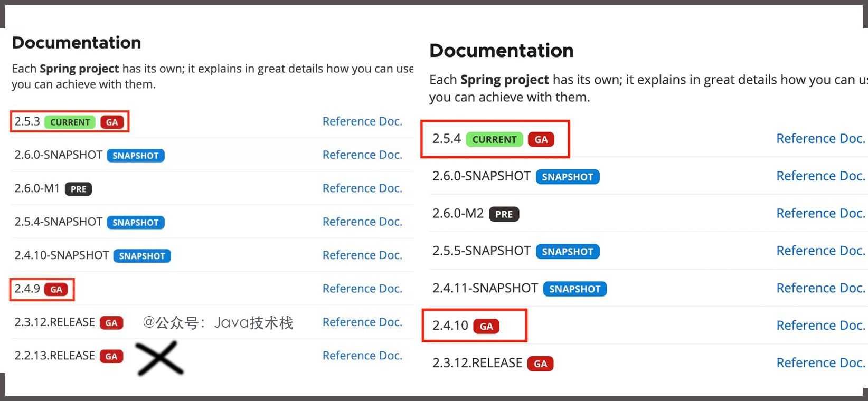The width and height of the screenshot is (868, 401).
Task: Open Reference Doc. for 2.4.9 GA
Action: [362, 289]
